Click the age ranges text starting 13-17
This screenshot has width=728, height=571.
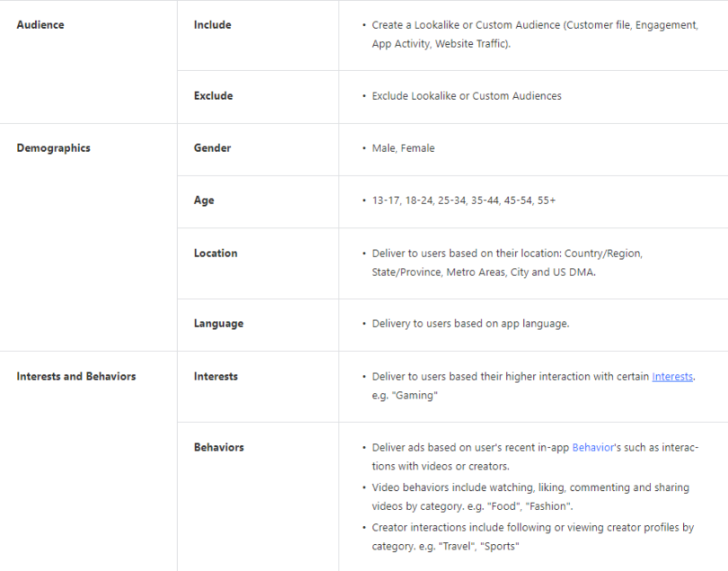tap(463, 201)
